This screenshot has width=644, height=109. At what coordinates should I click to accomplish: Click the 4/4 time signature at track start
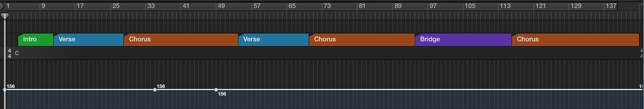[10, 53]
